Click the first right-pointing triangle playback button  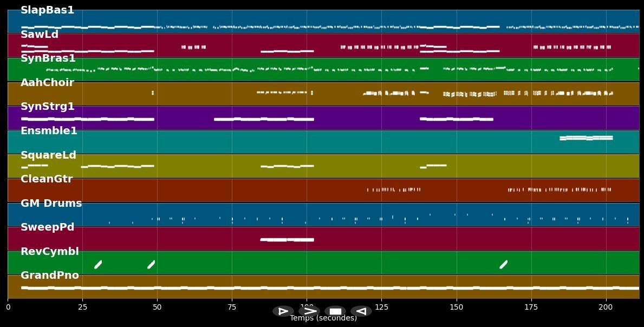click(x=283, y=311)
